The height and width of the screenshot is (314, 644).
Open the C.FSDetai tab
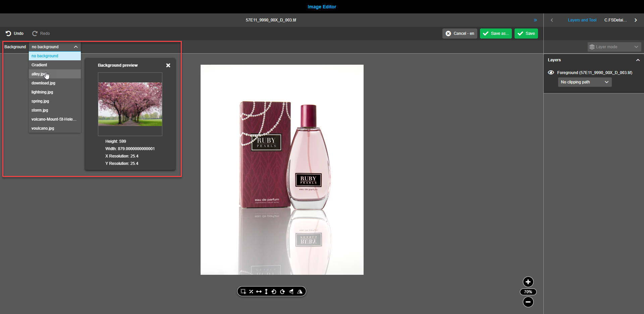point(615,20)
